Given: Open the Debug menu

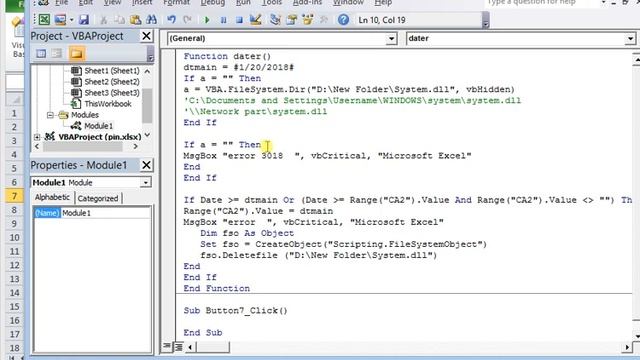Looking at the screenshot, I should pos(213,2).
